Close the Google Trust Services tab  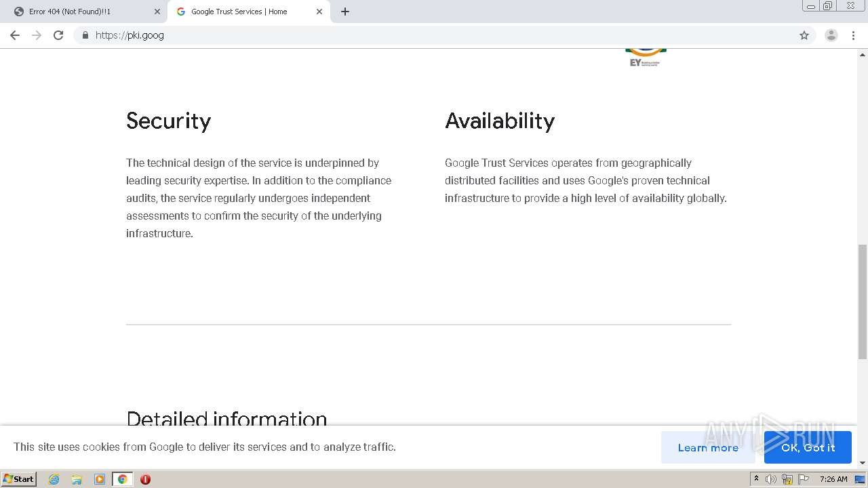(x=319, y=12)
